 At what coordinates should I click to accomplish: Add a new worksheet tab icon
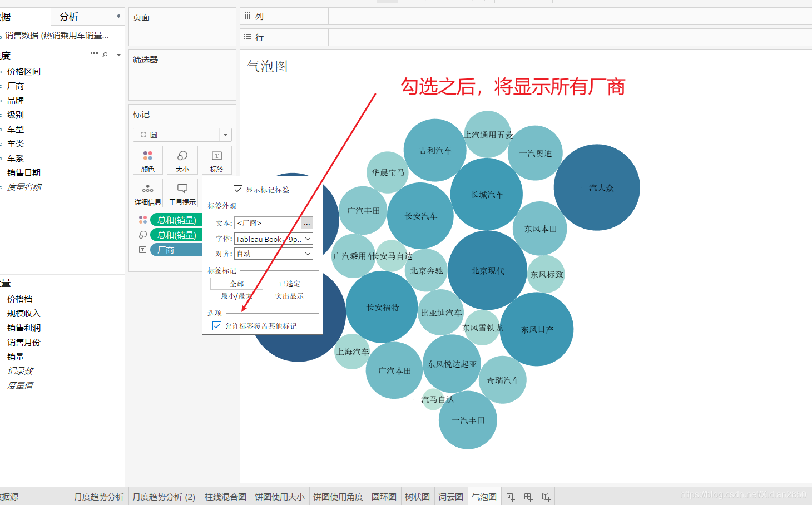(x=511, y=497)
